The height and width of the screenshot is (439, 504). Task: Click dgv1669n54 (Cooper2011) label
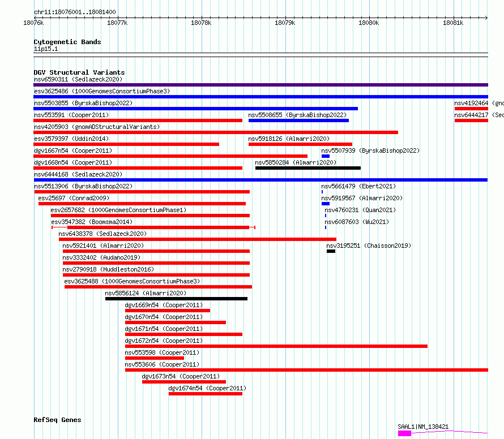click(164, 305)
